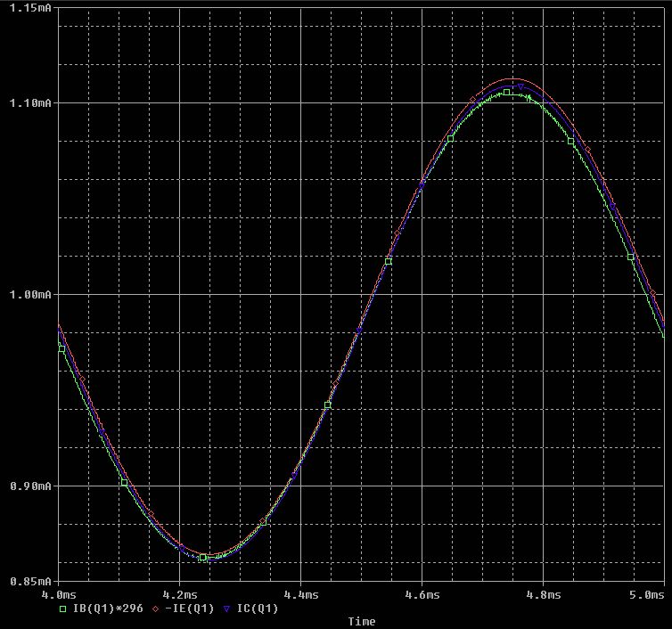The image size is (672, 629).
Task: Click the green square IB(Q1)*296 legend marker
Action: (x=63, y=609)
